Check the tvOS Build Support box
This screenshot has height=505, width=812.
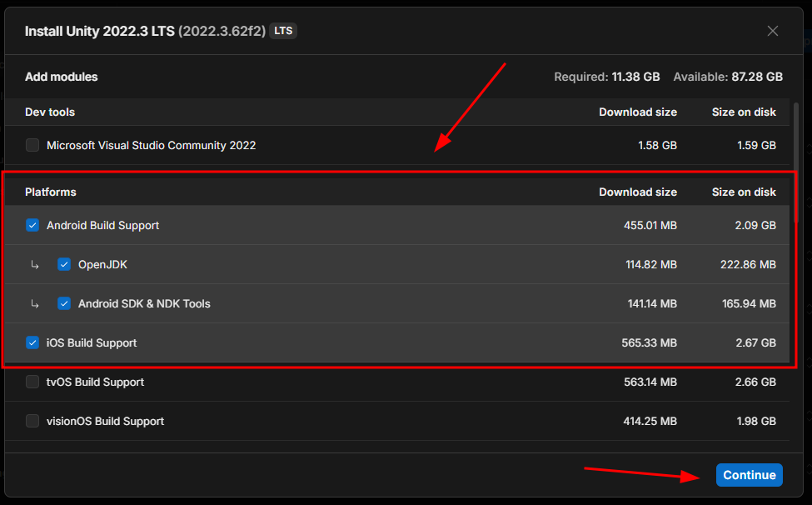(x=32, y=382)
